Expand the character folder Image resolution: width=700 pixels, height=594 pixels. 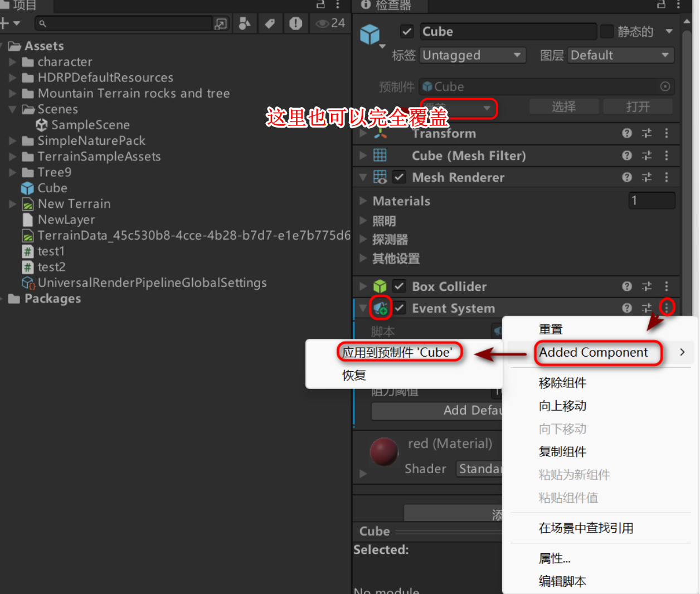[12, 62]
